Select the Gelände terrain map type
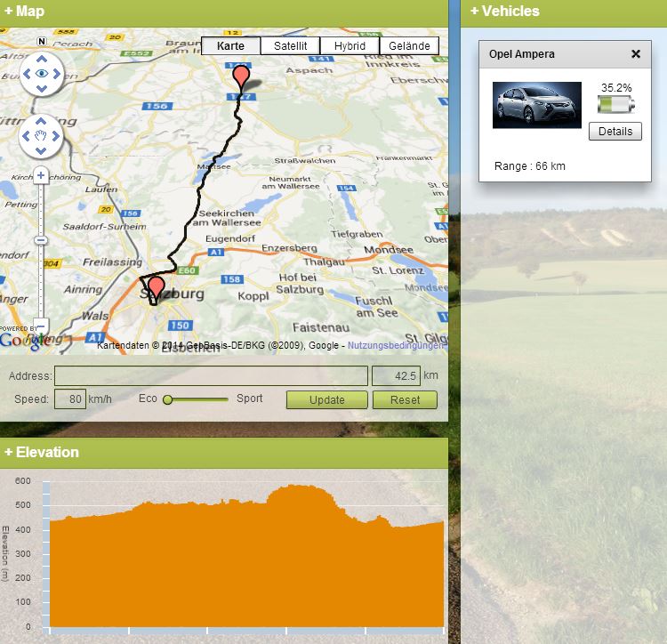The image size is (667, 644). pyautogui.click(x=409, y=46)
